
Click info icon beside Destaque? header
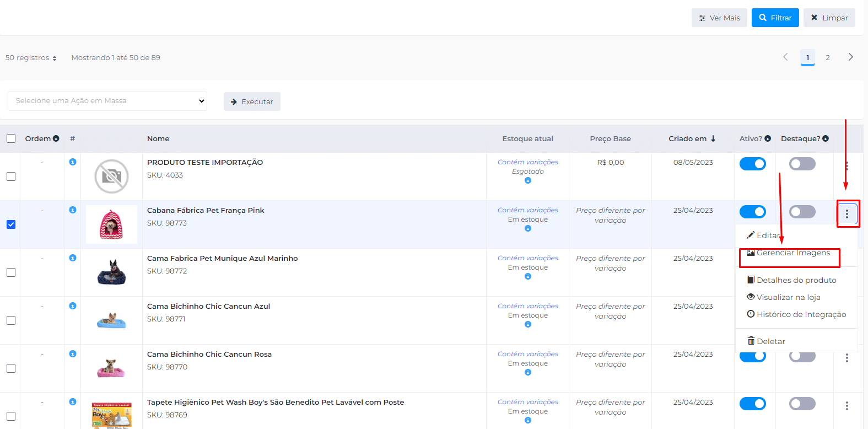pos(826,138)
